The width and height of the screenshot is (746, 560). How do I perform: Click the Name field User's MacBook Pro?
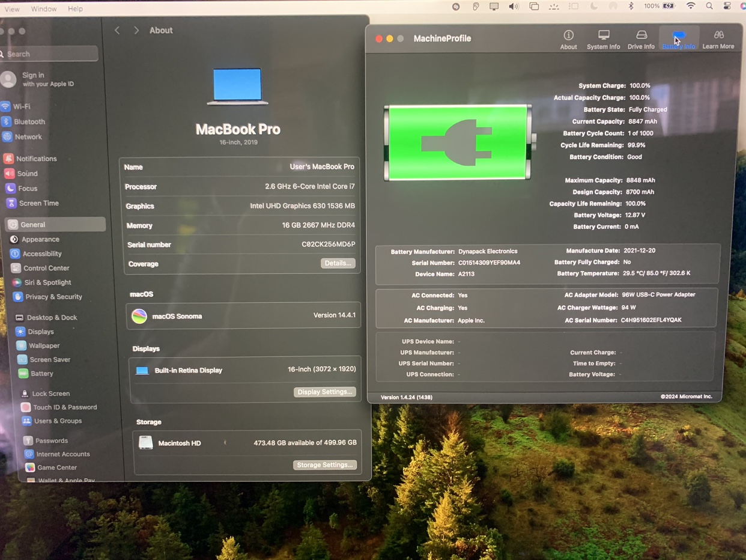click(323, 166)
